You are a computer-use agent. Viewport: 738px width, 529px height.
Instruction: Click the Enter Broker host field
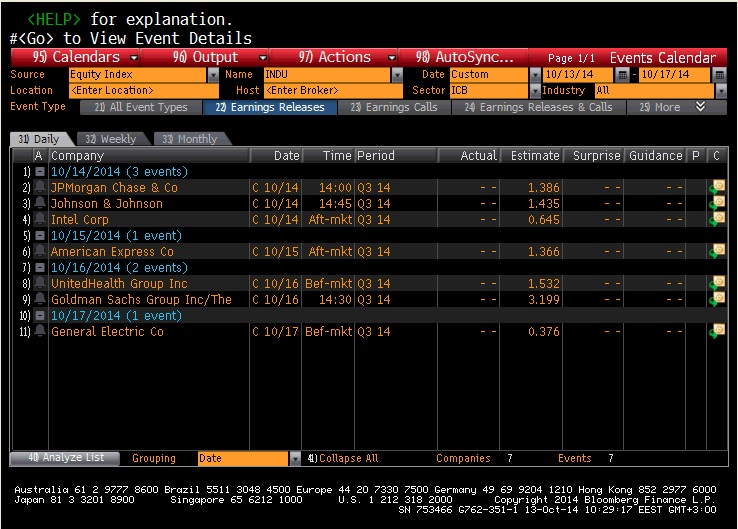(x=333, y=90)
